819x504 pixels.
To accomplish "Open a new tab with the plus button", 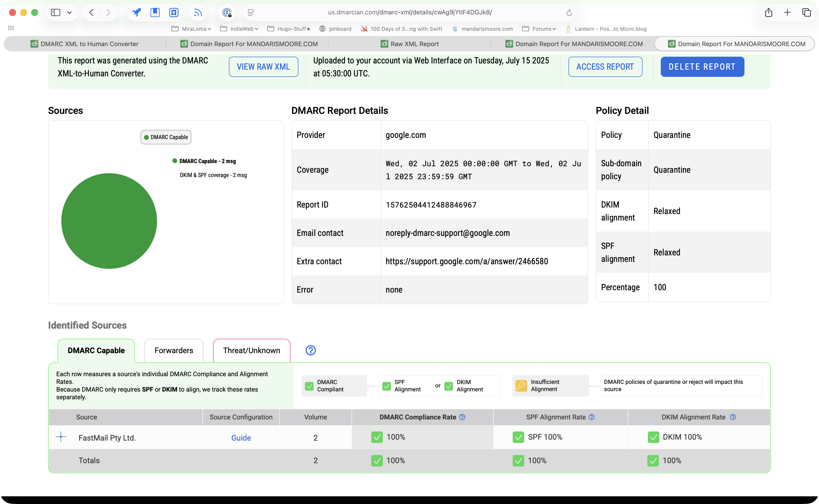I will coord(787,13).
